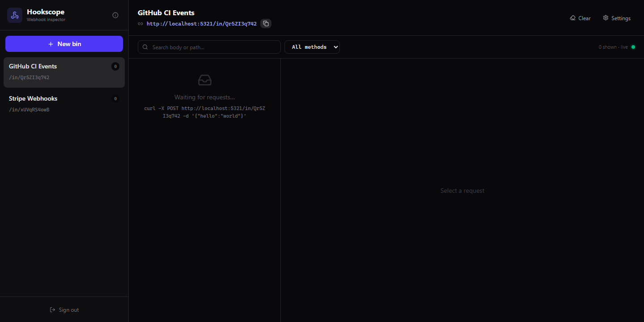Click the GitHub CI Events request count badge

pos(115,67)
